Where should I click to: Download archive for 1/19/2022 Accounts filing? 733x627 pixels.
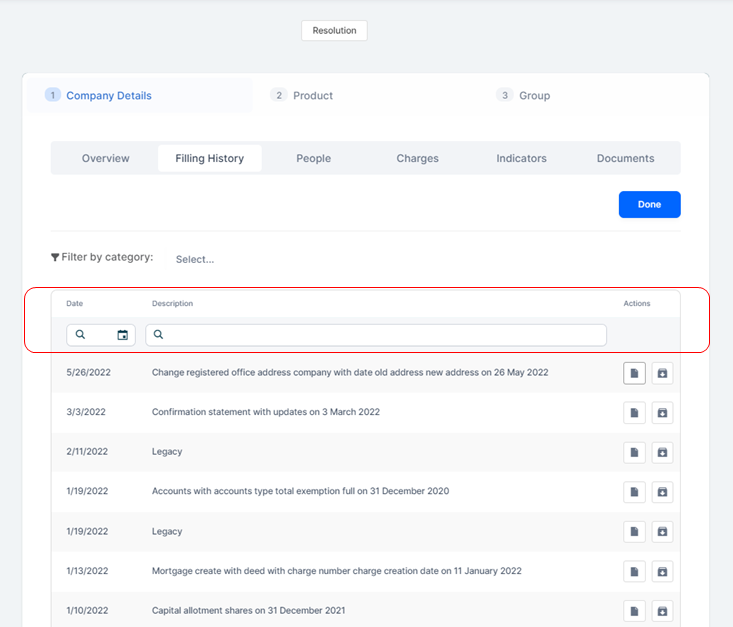[x=662, y=492]
